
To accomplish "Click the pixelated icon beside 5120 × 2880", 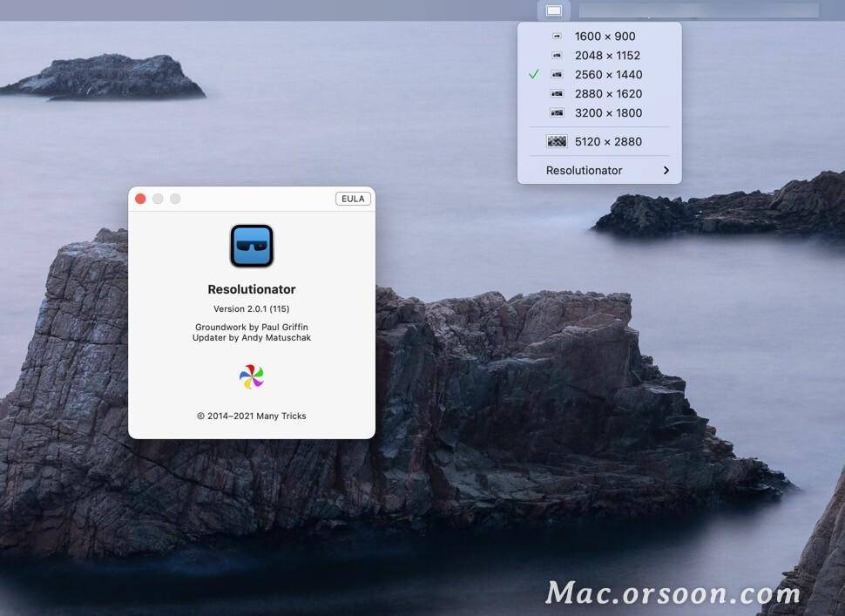I will click(557, 141).
